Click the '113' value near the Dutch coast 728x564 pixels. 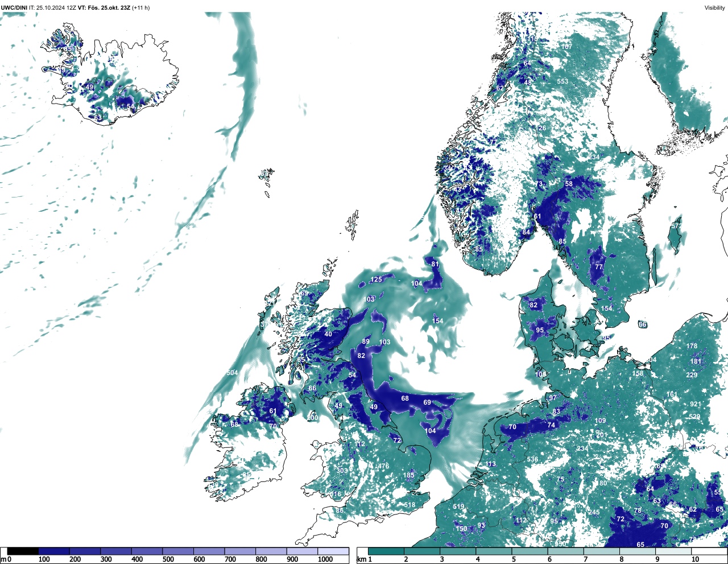(491, 464)
